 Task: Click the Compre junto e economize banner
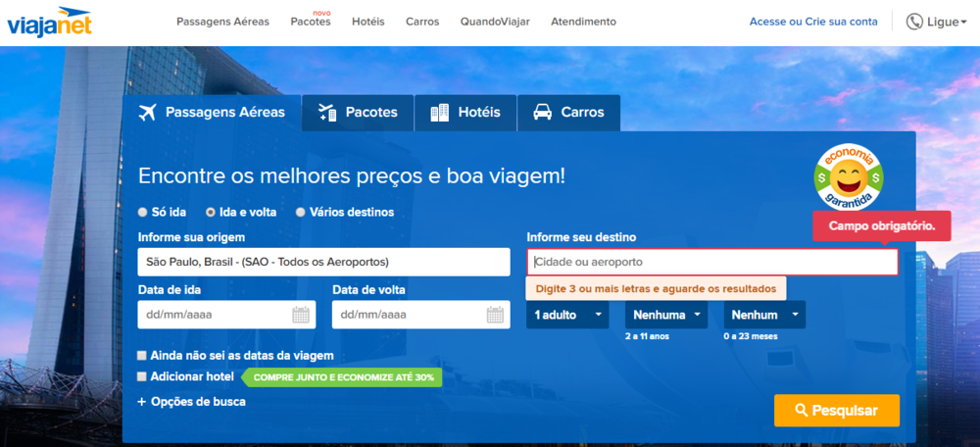[342, 377]
